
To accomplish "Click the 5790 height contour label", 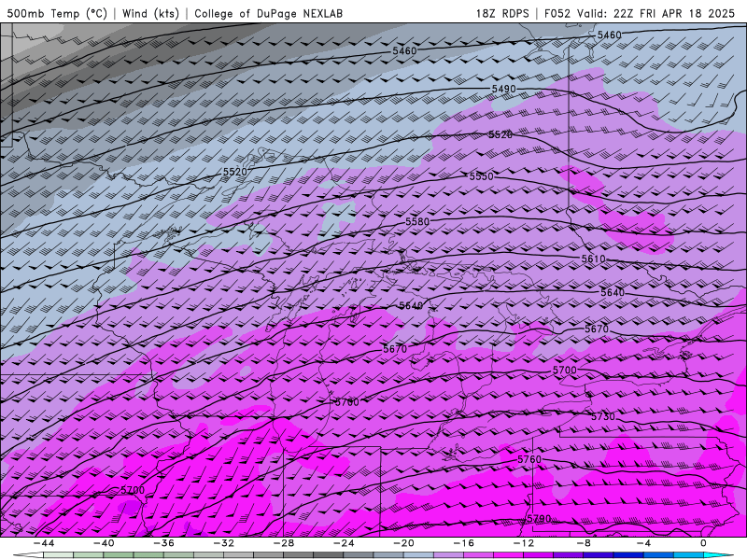I will [x=539, y=518].
